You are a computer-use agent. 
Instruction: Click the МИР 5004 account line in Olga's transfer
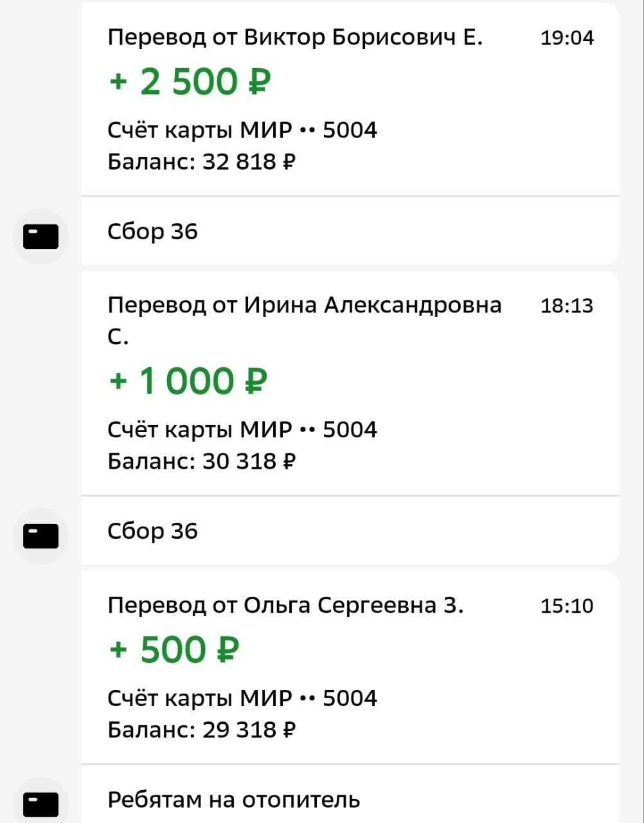(x=242, y=698)
